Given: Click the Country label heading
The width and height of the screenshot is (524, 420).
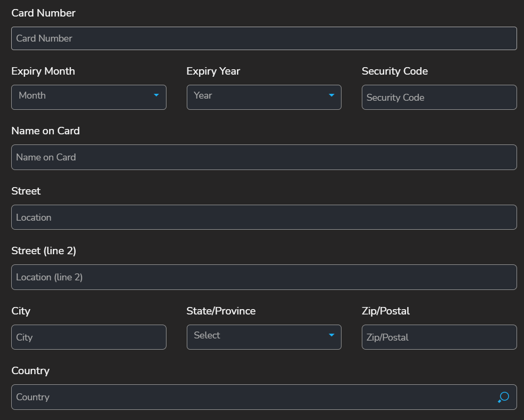Looking at the screenshot, I should [x=30, y=371].
